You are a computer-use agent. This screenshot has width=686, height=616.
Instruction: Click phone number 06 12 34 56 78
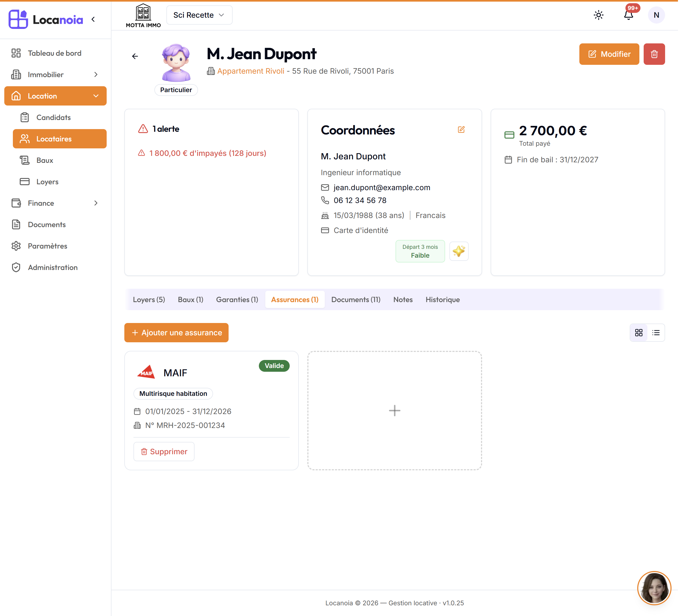(x=360, y=200)
